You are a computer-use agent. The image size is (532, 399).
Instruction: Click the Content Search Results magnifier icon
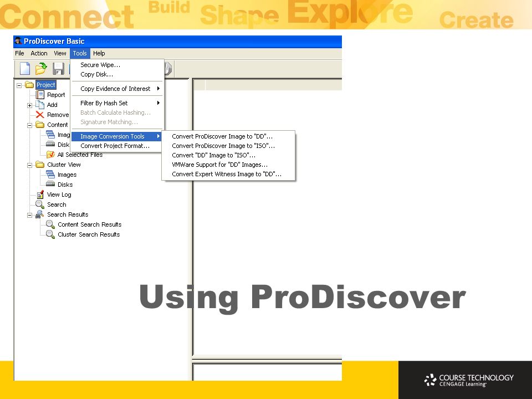[50, 224]
